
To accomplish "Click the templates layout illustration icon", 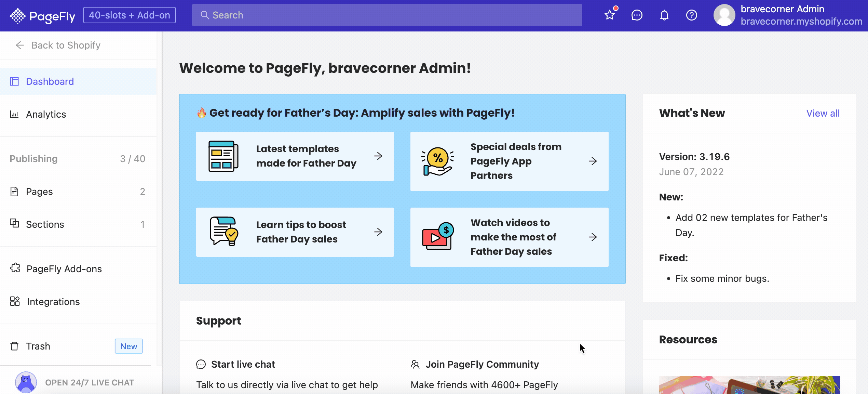I will (x=223, y=156).
